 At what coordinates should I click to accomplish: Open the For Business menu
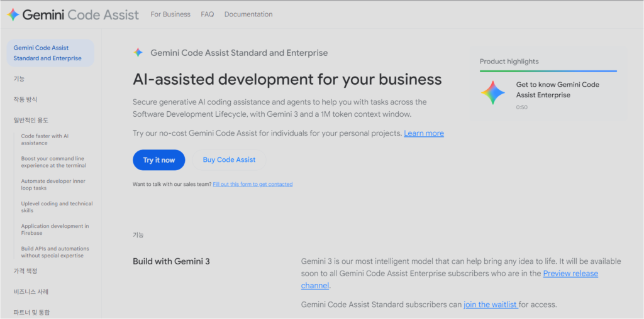tap(170, 14)
